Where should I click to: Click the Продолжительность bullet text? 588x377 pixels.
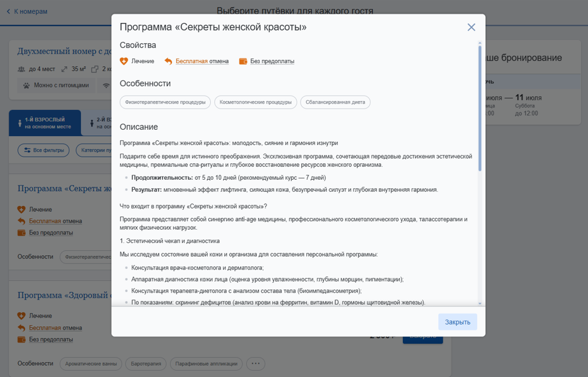[x=228, y=178]
